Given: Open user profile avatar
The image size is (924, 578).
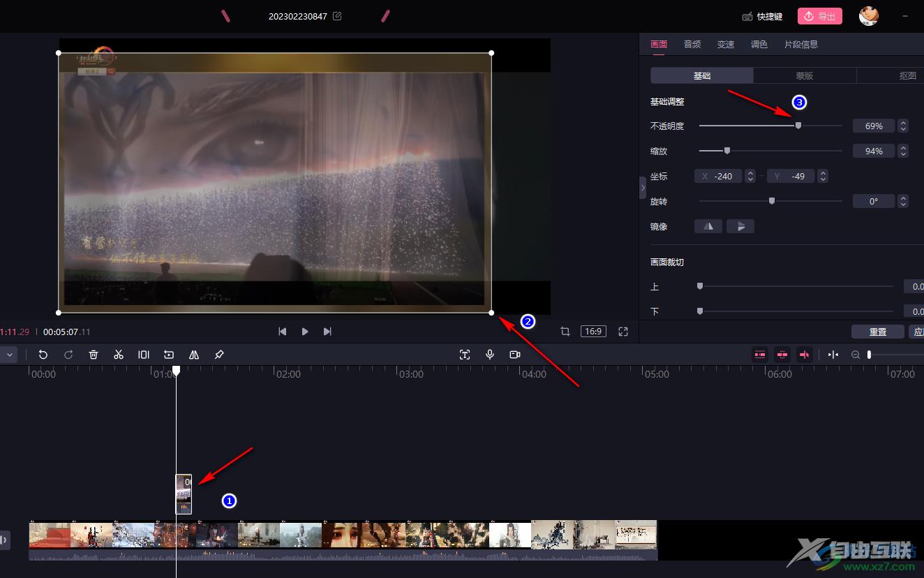Looking at the screenshot, I should click(x=868, y=15).
